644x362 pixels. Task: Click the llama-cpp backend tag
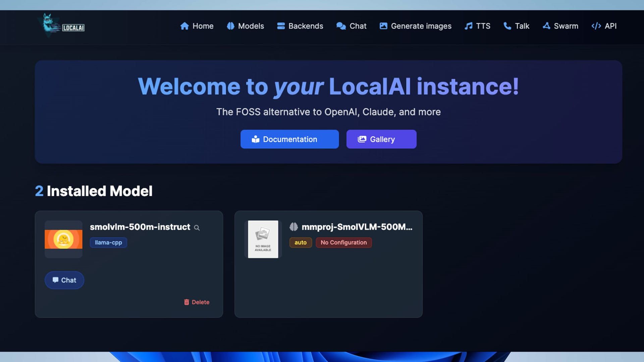108,242
